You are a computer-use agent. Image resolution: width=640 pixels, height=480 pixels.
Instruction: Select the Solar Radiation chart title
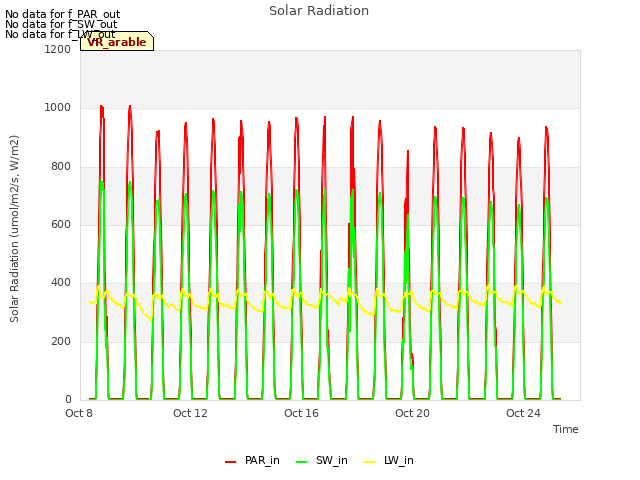(319, 11)
